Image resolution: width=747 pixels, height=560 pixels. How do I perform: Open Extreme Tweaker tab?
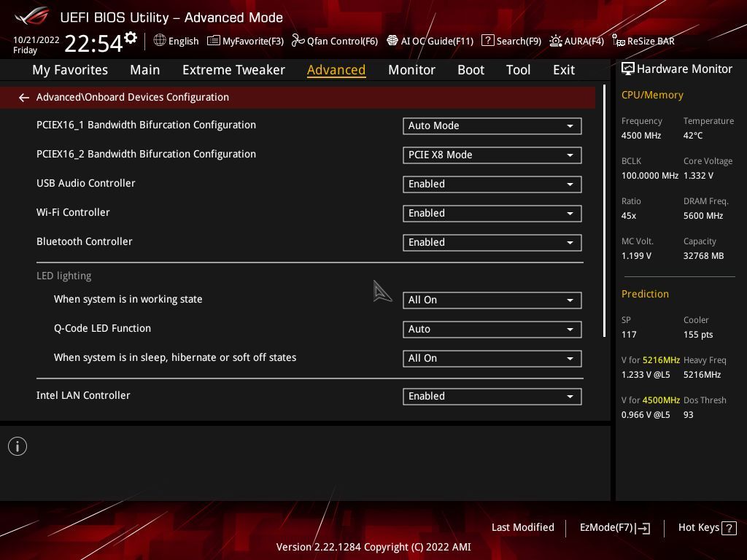[233, 70]
